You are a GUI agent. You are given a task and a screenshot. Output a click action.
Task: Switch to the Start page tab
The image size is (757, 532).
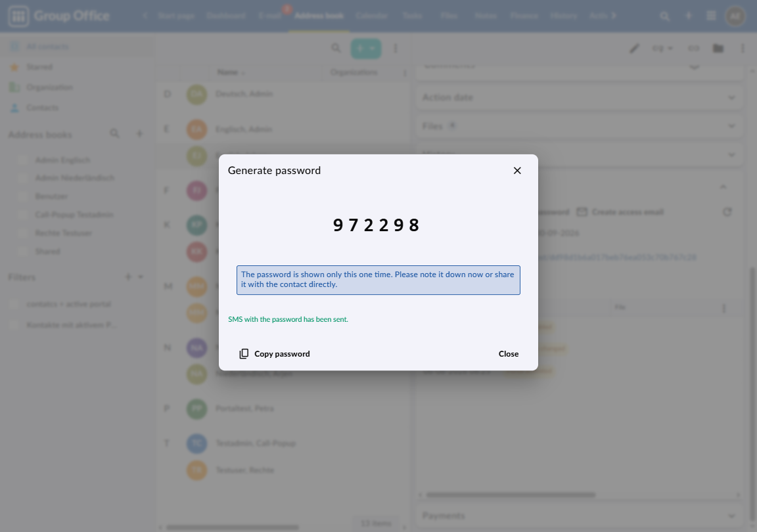click(x=176, y=16)
